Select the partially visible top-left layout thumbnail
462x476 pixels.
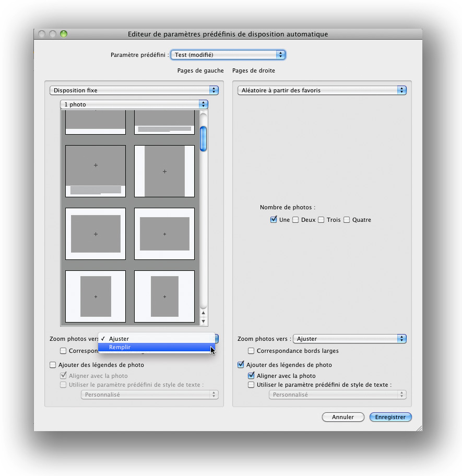(x=96, y=122)
